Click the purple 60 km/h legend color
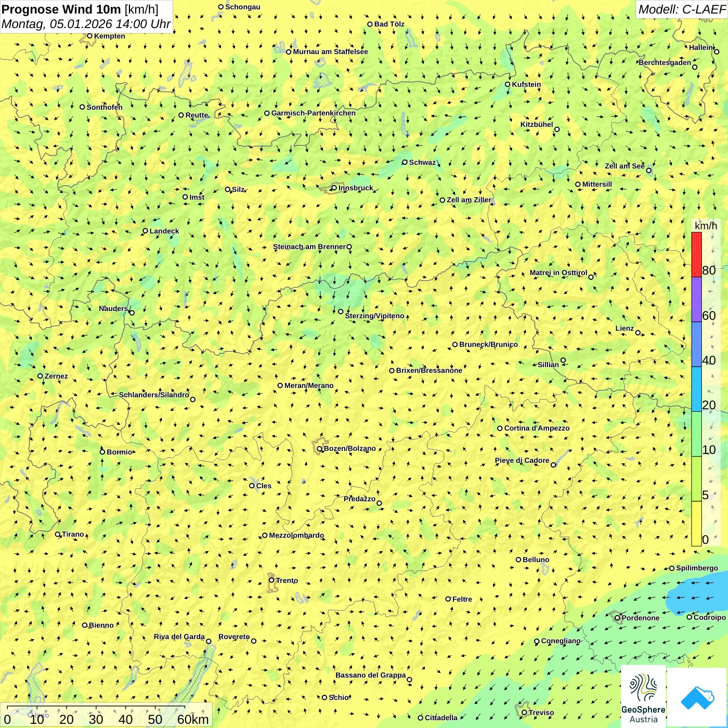The height and width of the screenshot is (728, 728). (696, 300)
